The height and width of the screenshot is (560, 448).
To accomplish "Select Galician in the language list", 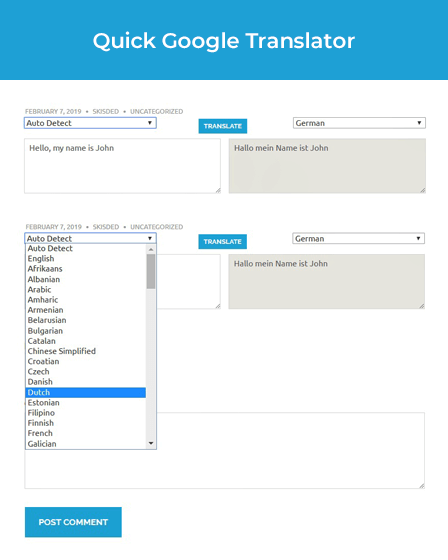I will (x=86, y=444).
